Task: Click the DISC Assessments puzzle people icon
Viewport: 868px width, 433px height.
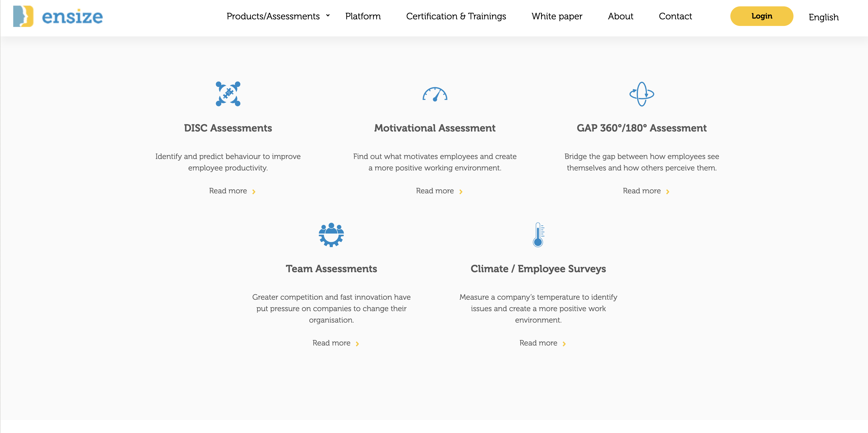Action: [x=228, y=94]
